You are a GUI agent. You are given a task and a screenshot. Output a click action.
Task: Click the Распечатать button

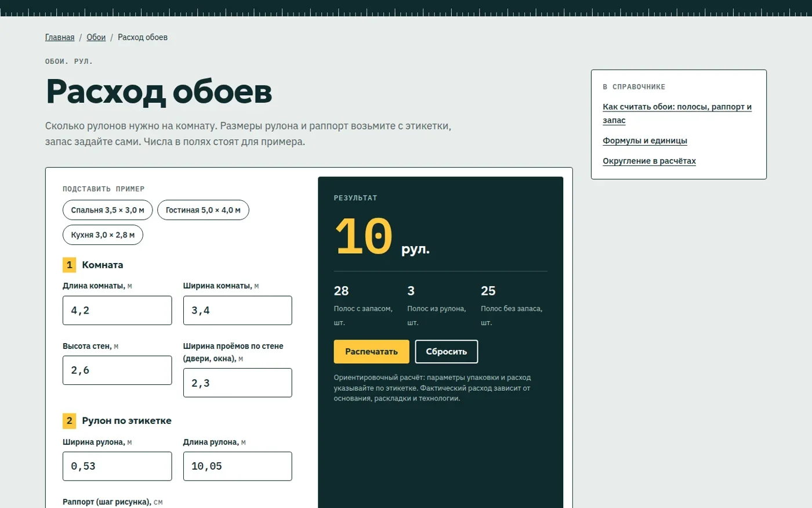pos(372,352)
